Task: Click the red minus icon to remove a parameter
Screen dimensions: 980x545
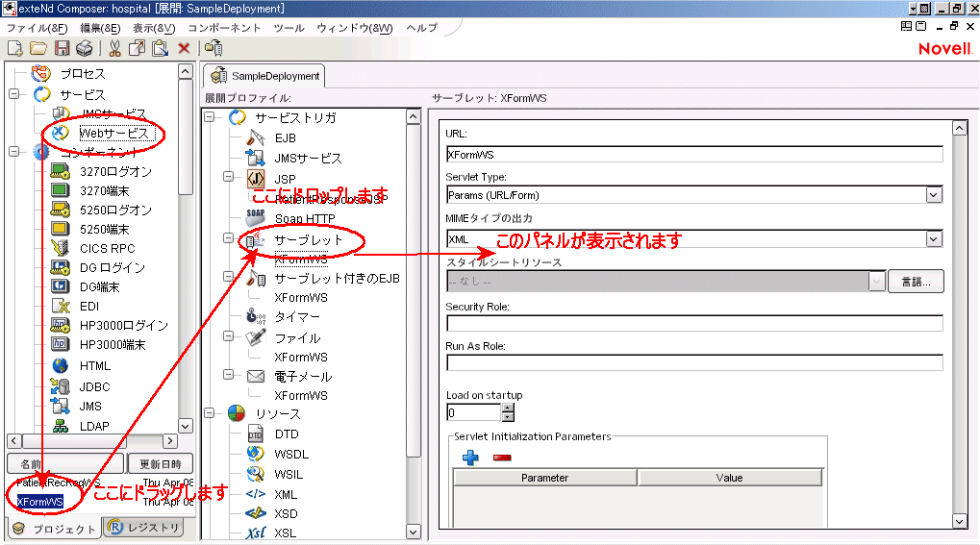Action: [502, 458]
